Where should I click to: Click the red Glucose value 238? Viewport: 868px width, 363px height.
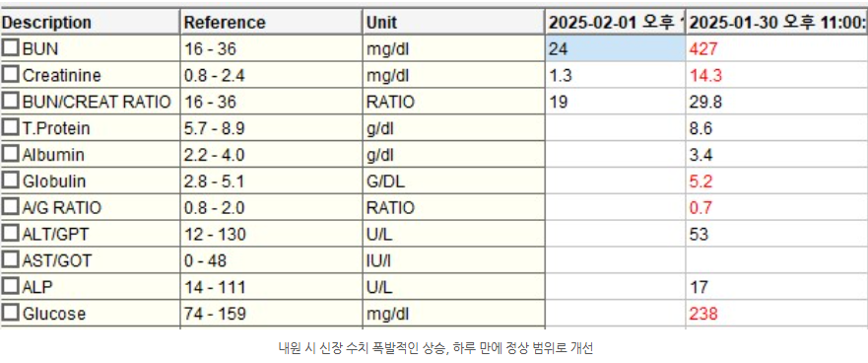pos(703,315)
